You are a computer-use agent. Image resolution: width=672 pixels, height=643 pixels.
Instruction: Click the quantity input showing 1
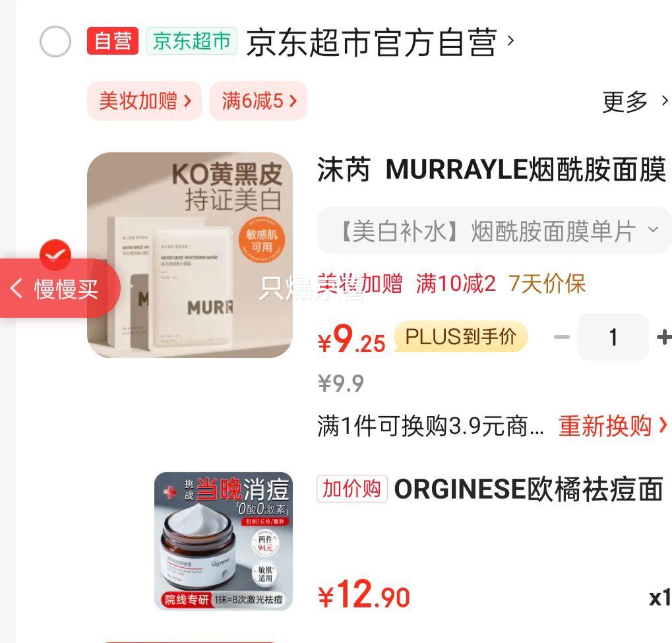click(613, 337)
